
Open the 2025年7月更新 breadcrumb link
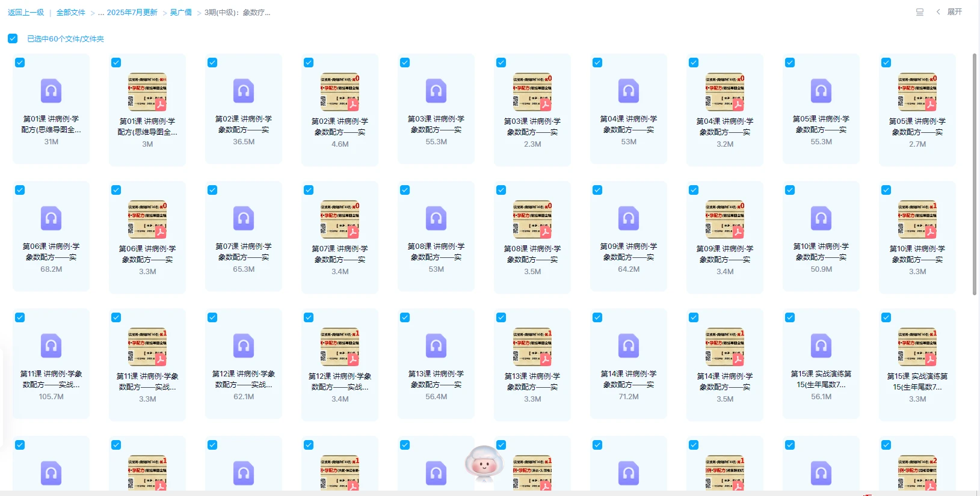tap(132, 13)
